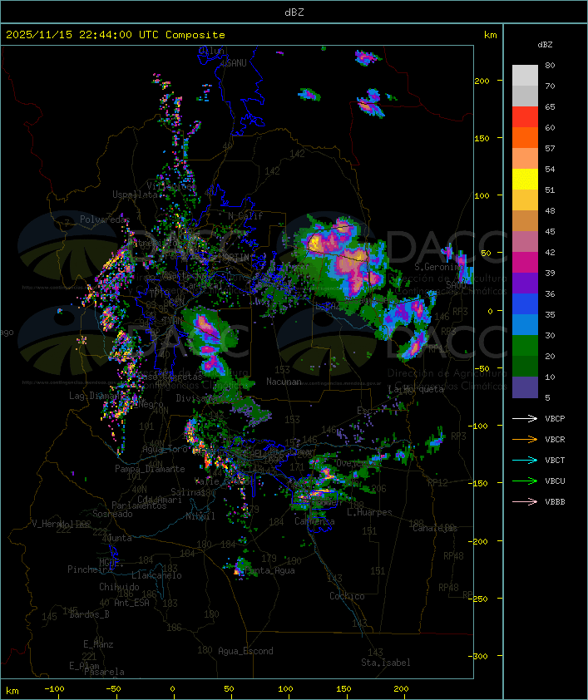Select the light blue 30-35 dBZ swatch
This screenshot has height=700, width=588.
point(525,324)
